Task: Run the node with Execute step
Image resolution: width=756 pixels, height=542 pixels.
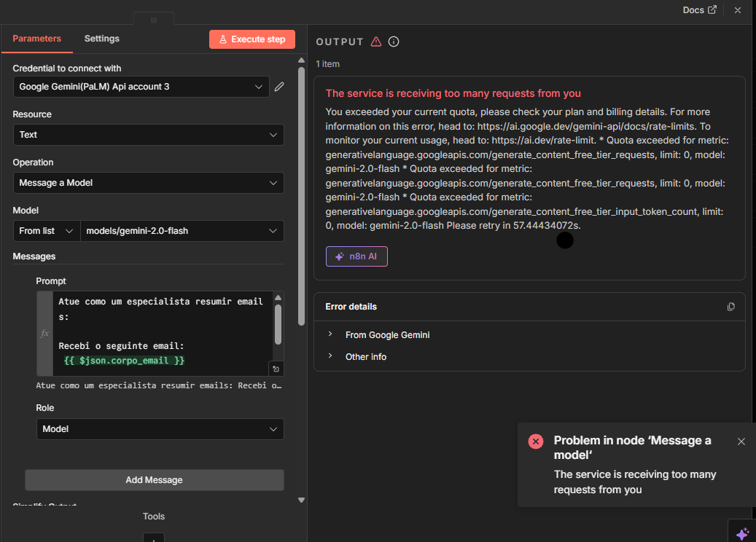Action: coord(252,39)
